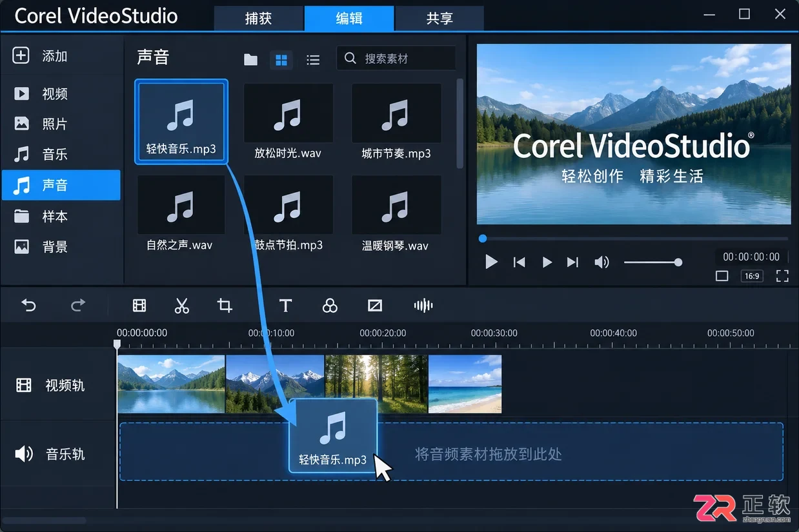
Task: Click the redo arrow
Action: click(78, 305)
